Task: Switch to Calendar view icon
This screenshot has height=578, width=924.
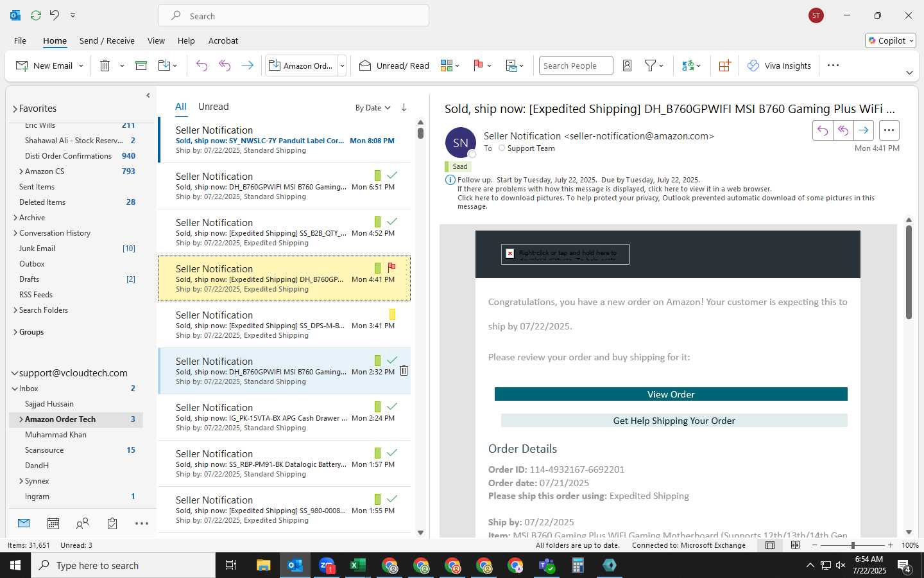Action: [53, 523]
